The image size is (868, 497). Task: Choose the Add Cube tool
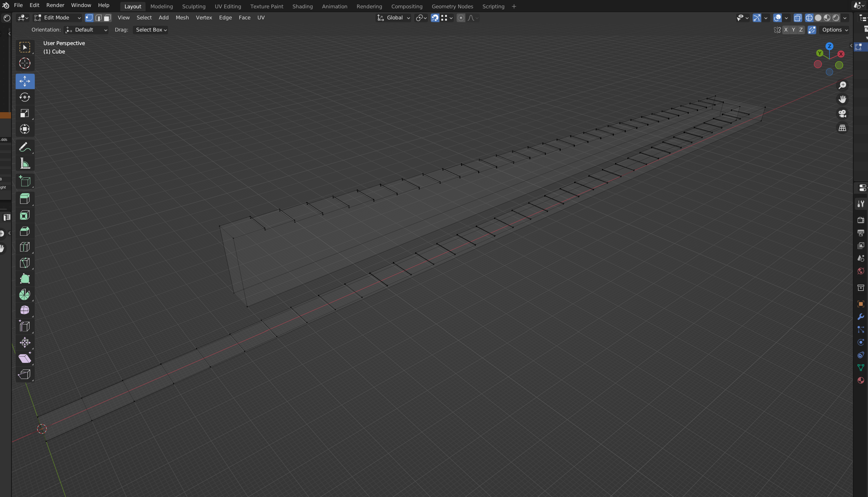pos(25,181)
